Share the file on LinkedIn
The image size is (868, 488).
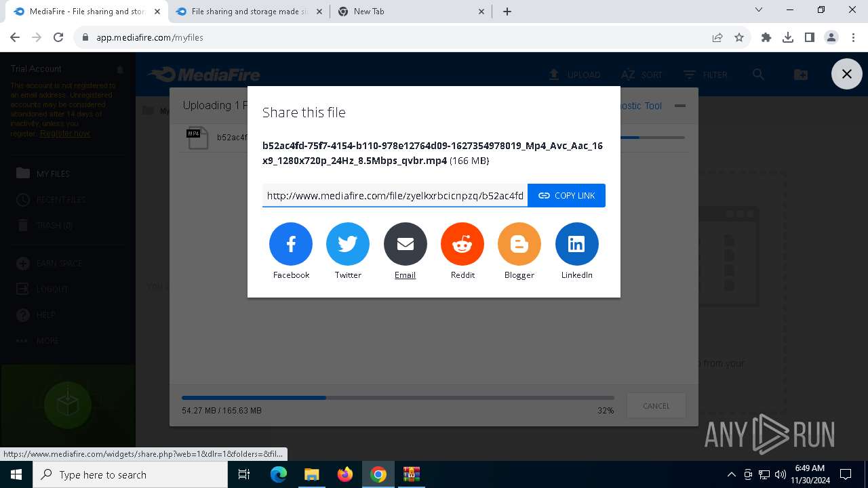(x=577, y=244)
